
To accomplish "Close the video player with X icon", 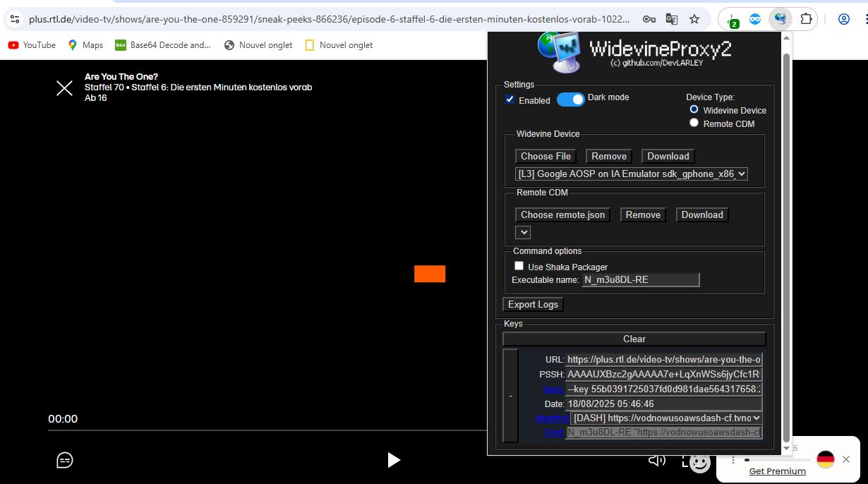I will click(64, 87).
